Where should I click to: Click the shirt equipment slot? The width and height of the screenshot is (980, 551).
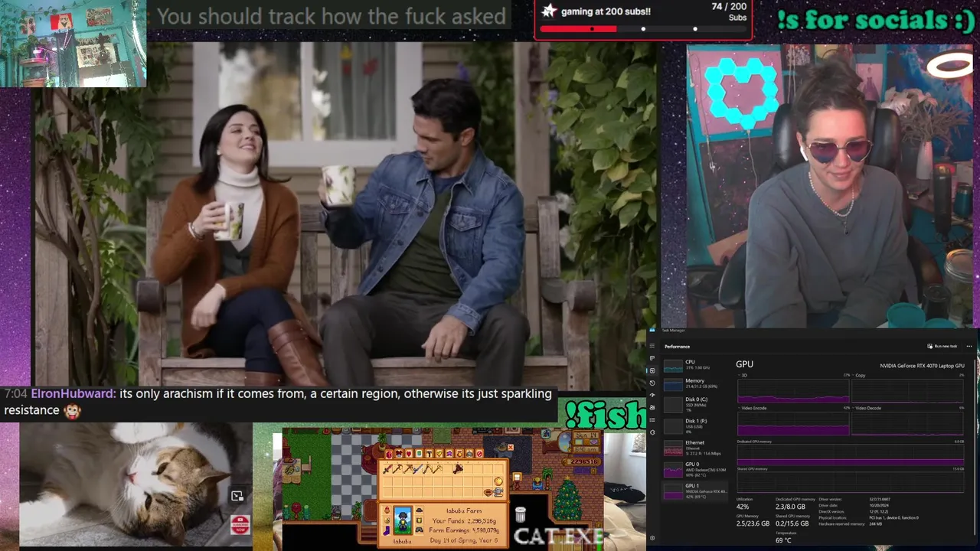(x=420, y=520)
